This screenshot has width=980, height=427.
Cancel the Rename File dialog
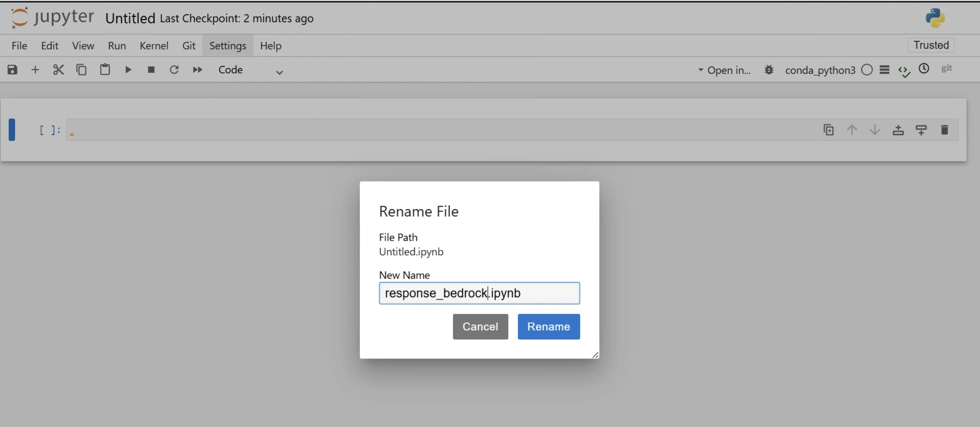tap(480, 326)
